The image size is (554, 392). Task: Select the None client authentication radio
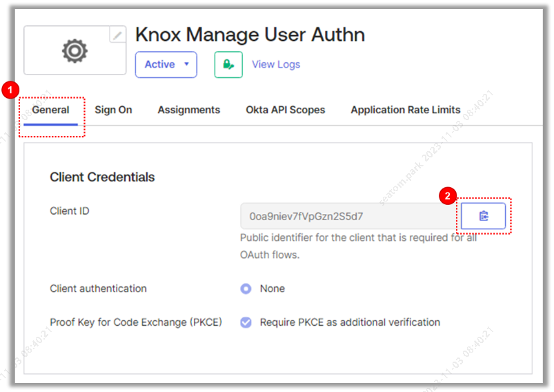coord(246,288)
